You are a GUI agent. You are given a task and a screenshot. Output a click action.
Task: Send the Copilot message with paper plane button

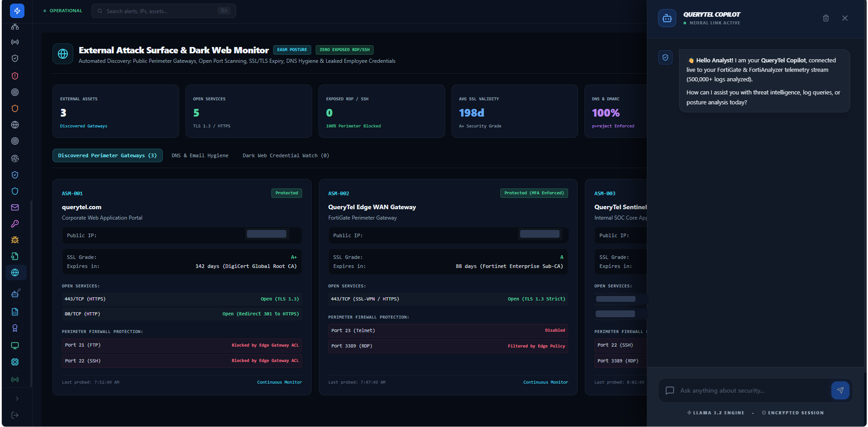pyautogui.click(x=840, y=390)
